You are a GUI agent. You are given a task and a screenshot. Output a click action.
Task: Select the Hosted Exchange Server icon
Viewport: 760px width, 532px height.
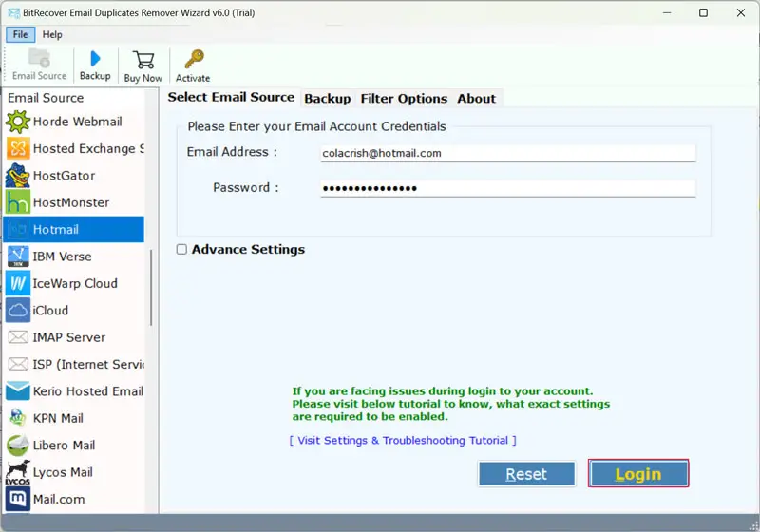[18, 148]
